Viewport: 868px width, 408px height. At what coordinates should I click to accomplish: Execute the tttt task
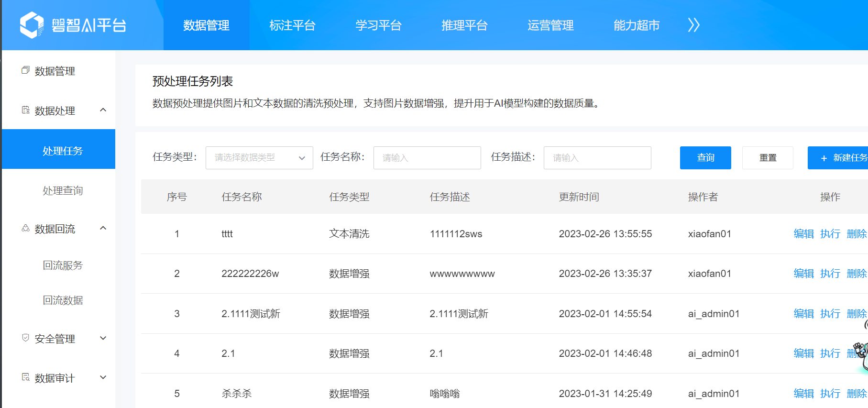830,233
